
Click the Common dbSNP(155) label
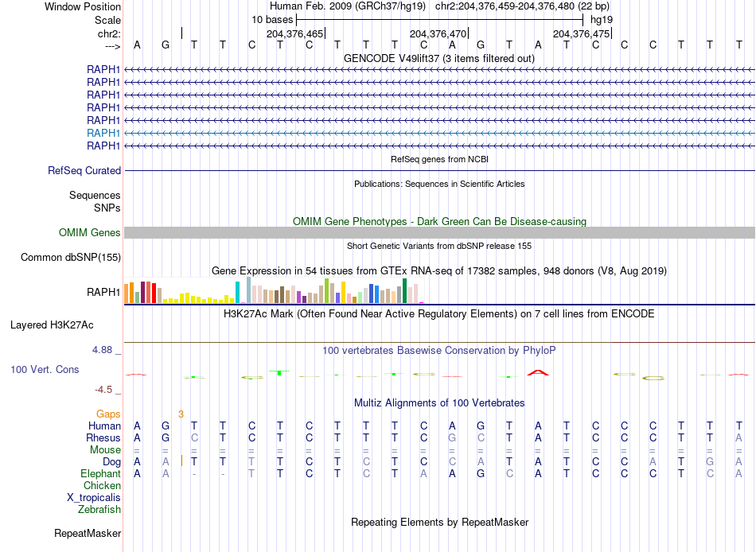(71, 258)
